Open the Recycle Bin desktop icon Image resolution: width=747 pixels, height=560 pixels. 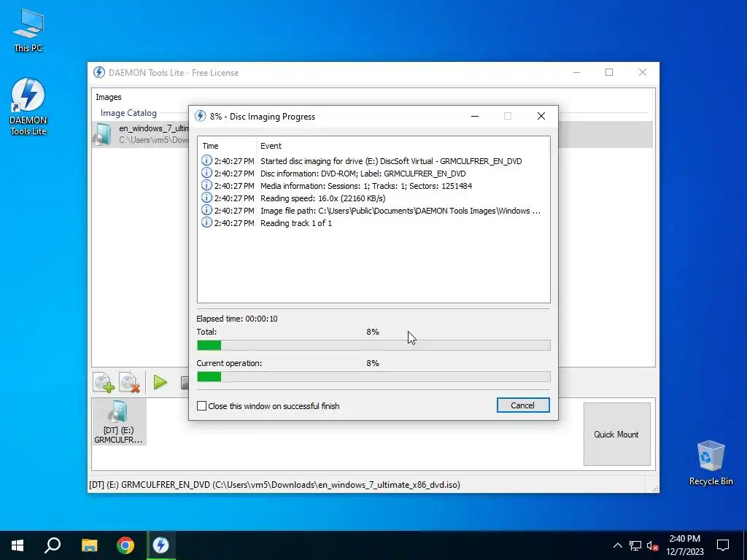(711, 463)
